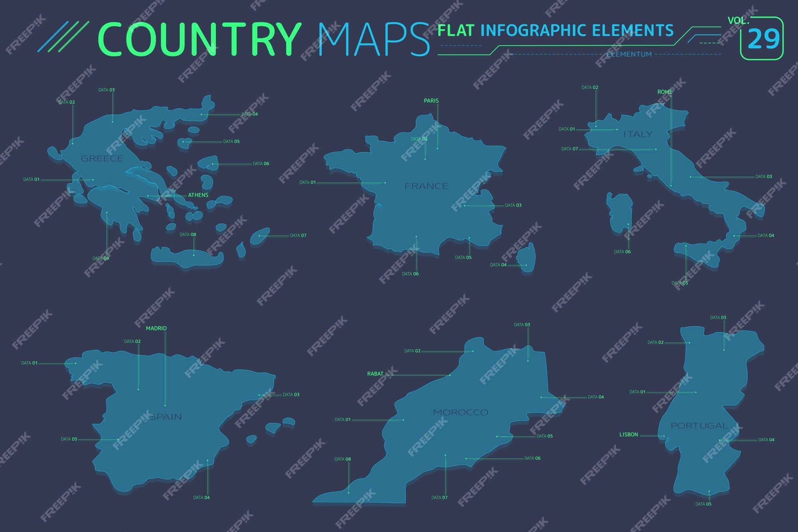
Task: Select the GREECE country name label
Action: (x=102, y=158)
